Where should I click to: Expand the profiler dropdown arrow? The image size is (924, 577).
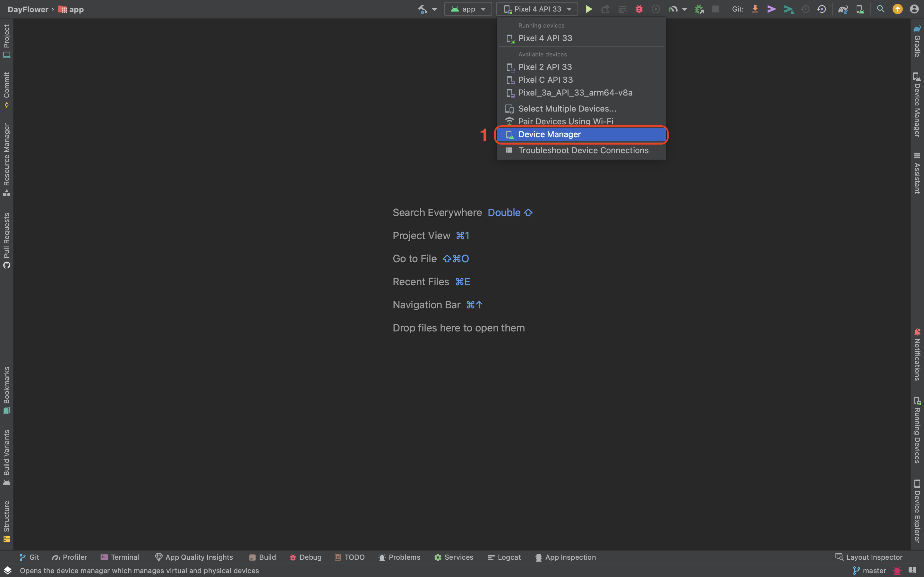point(685,10)
